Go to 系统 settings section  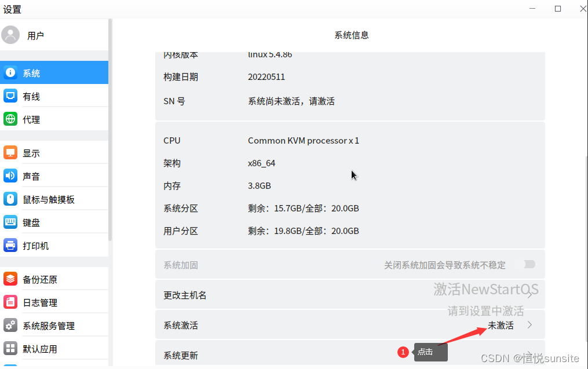(54, 72)
